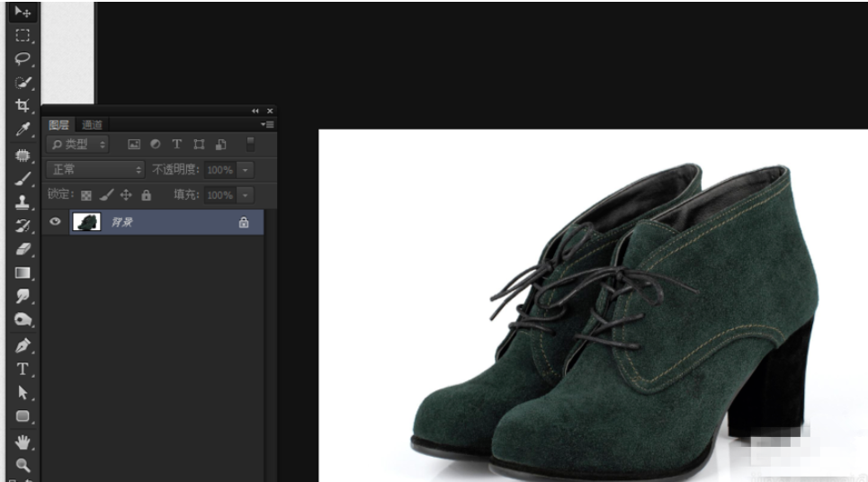Screen dimensions: 868x482
Task: Toggle the layer filter on/off switch
Action: click(x=250, y=144)
